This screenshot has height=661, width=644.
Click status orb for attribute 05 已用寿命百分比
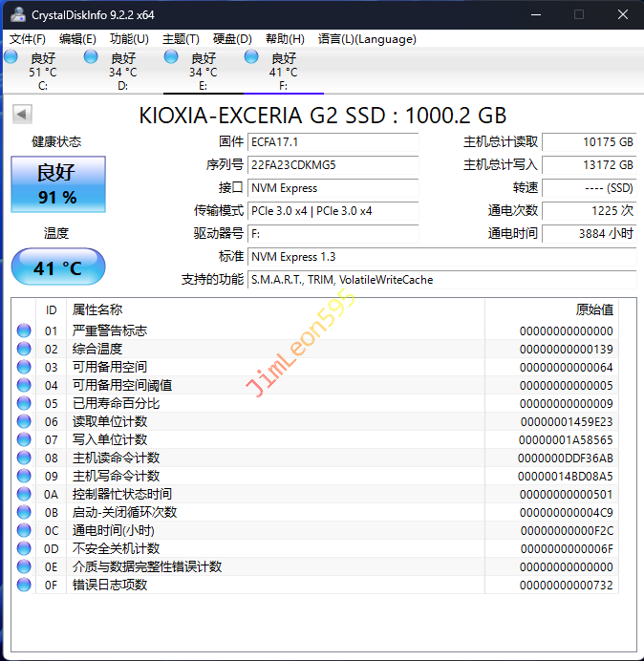pos(24,403)
